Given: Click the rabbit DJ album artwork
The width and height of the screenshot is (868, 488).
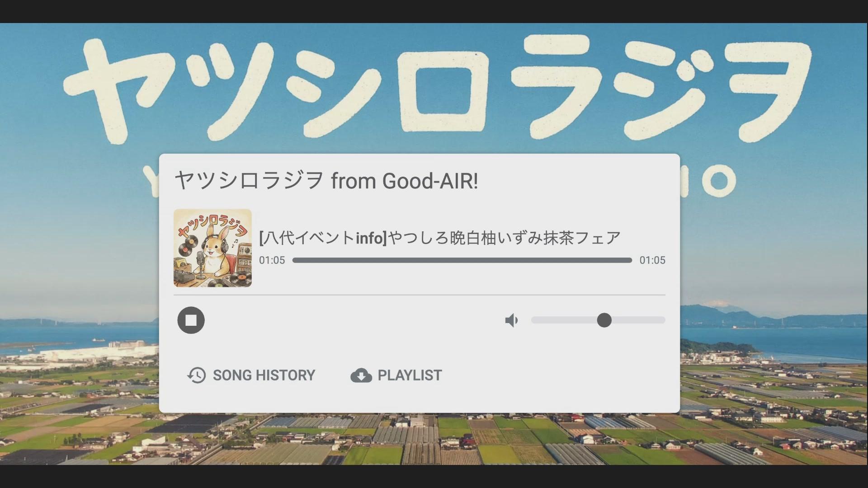Looking at the screenshot, I should pyautogui.click(x=212, y=248).
